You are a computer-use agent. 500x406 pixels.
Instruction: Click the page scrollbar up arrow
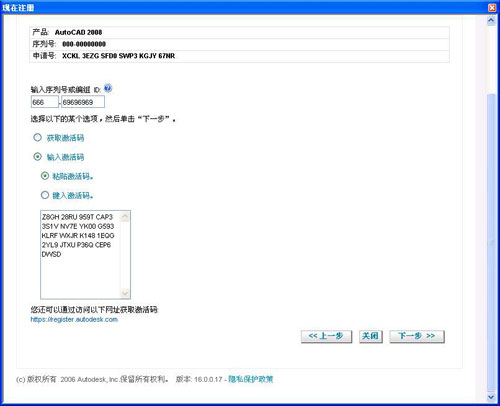[491, 21]
